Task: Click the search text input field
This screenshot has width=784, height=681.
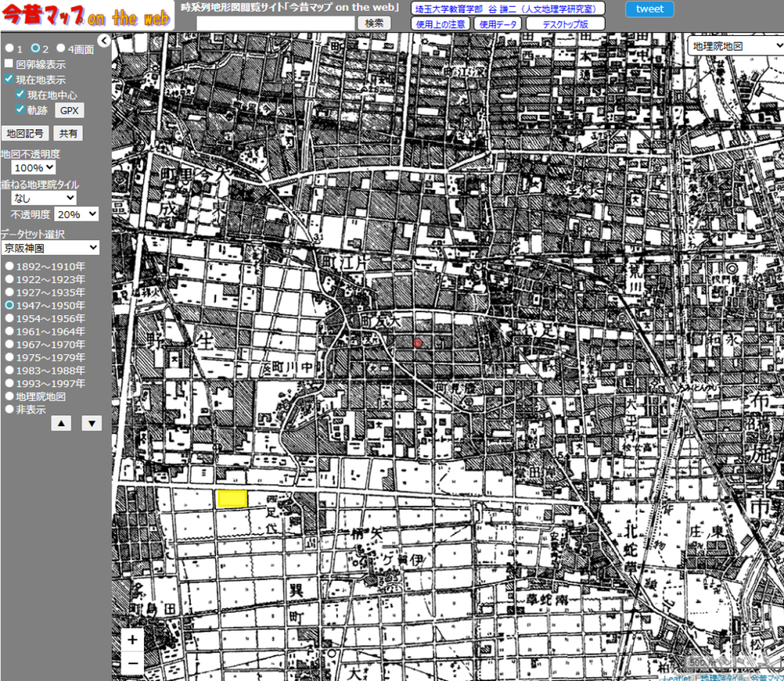Action: (276, 24)
